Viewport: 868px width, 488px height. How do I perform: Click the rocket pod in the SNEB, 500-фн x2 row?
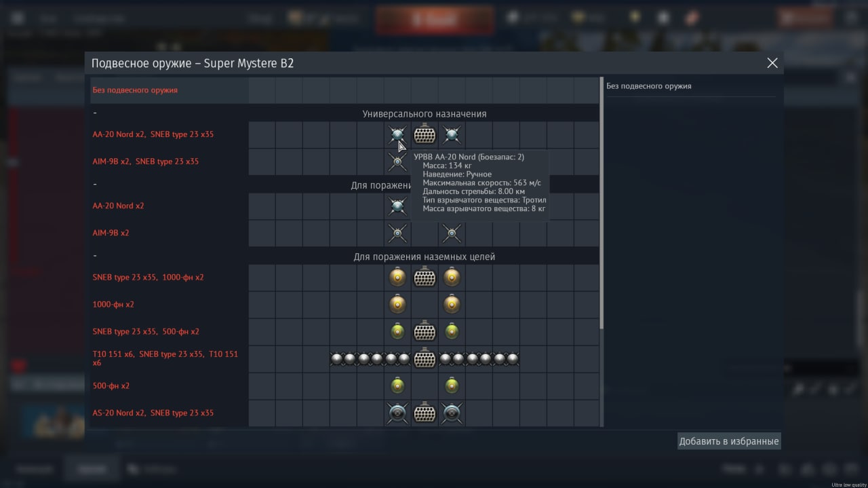coord(425,332)
